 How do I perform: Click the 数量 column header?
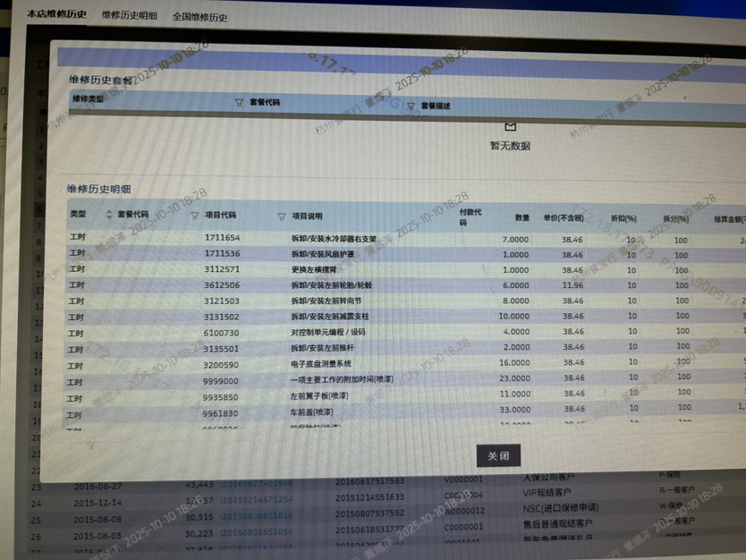[521, 217]
